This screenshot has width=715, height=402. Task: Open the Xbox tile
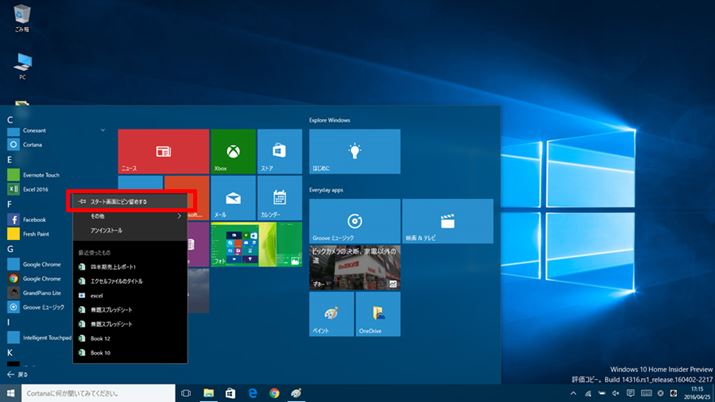pos(233,151)
